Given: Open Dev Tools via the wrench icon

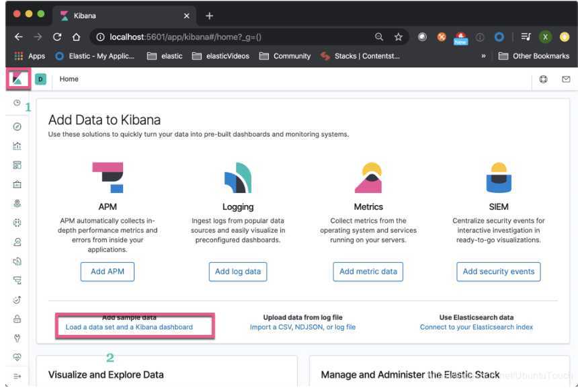Looking at the screenshot, I should (17, 338).
